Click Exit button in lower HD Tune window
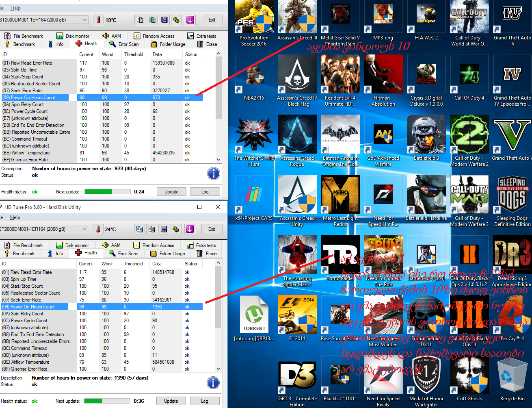Screen dimensions: 532x408 coord(212,229)
